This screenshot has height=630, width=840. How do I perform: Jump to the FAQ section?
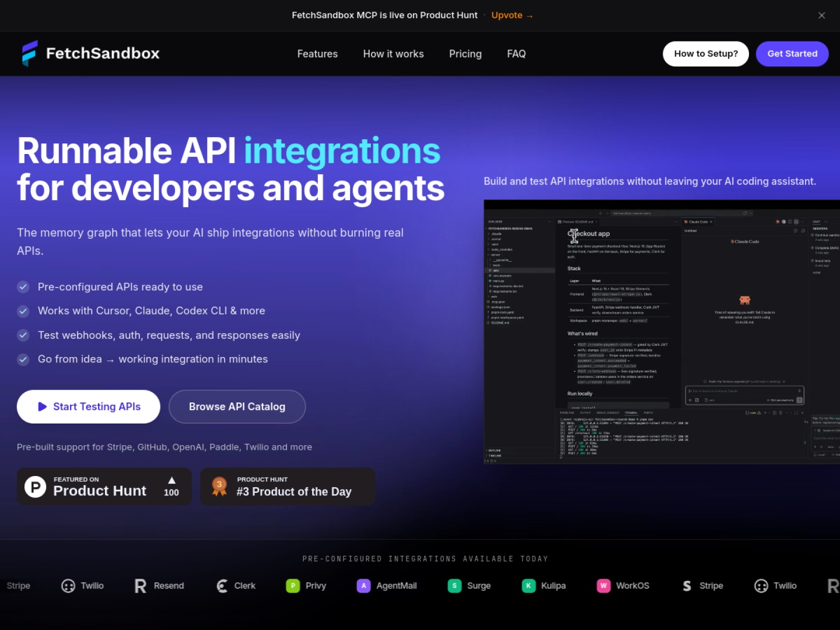coord(516,54)
